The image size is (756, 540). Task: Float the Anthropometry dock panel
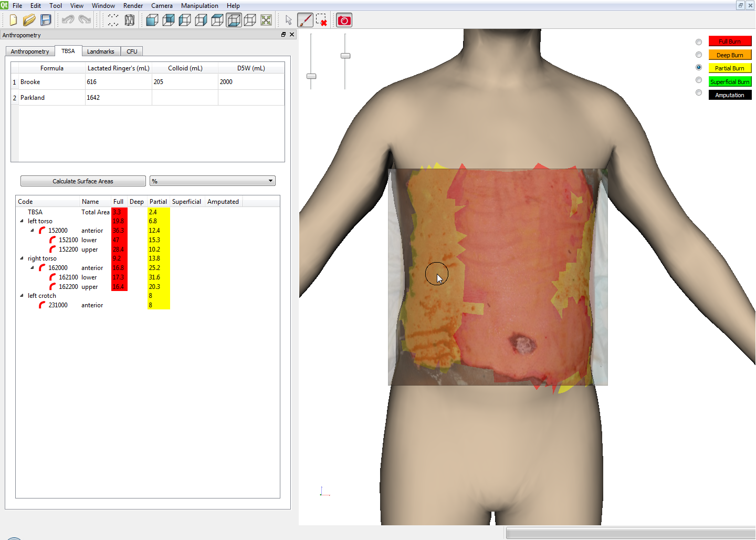(x=283, y=35)
